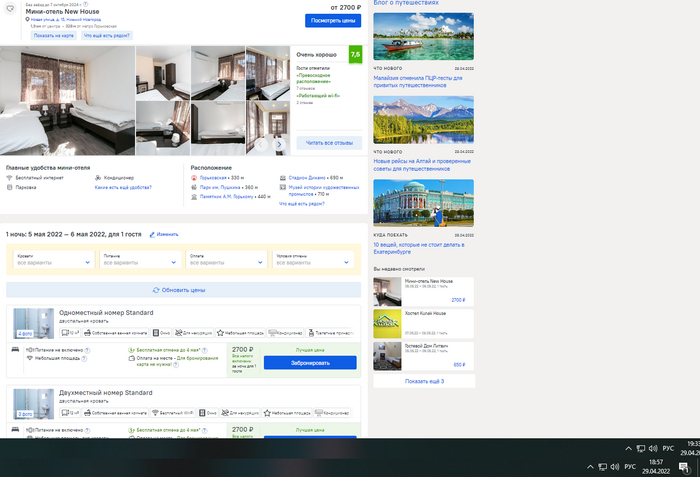This screenshot has width=700, height=477.
Task: Click double room 'Окно' amenity chip
Action: point(208,413)
